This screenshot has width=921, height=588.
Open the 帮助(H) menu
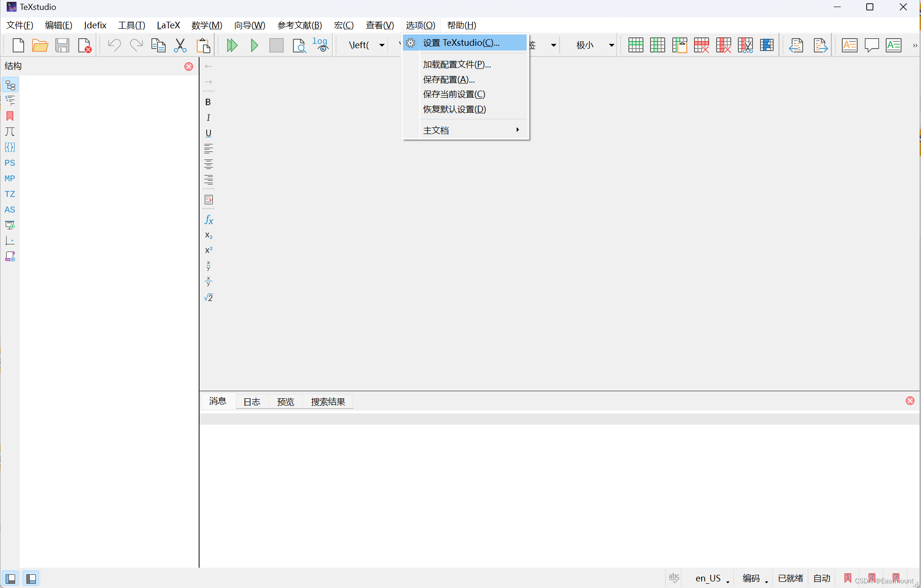pyautogui.click(x=461, y=25)
